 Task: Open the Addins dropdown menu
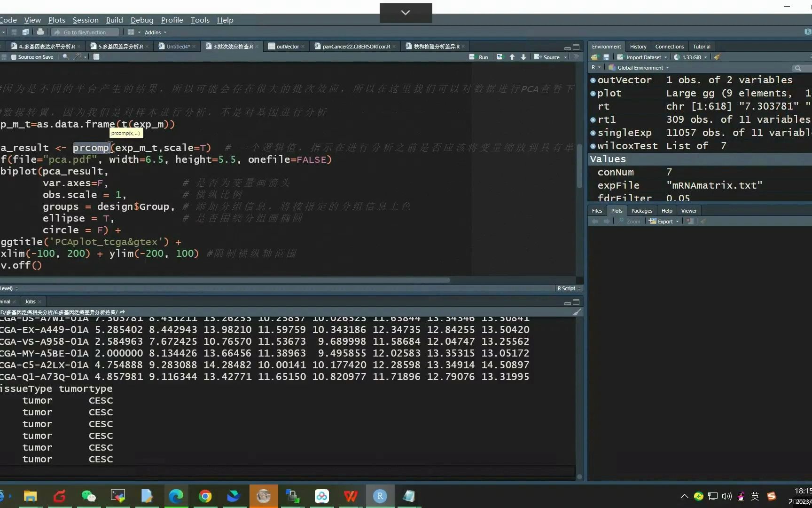pyautogui.click(x=155, y=32)
